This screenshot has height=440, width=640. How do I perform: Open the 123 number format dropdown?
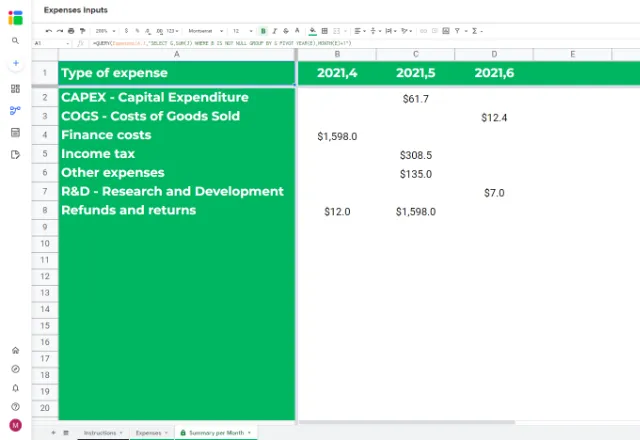pyautogui.click(x=172, y=31)
